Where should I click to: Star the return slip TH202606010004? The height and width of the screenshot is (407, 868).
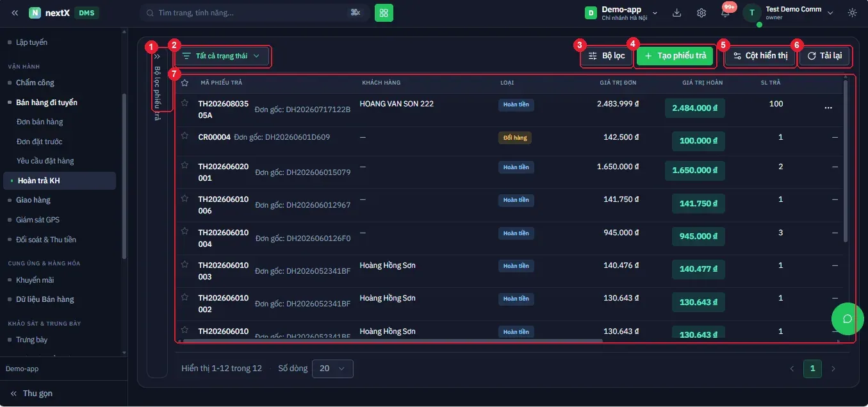184,231
